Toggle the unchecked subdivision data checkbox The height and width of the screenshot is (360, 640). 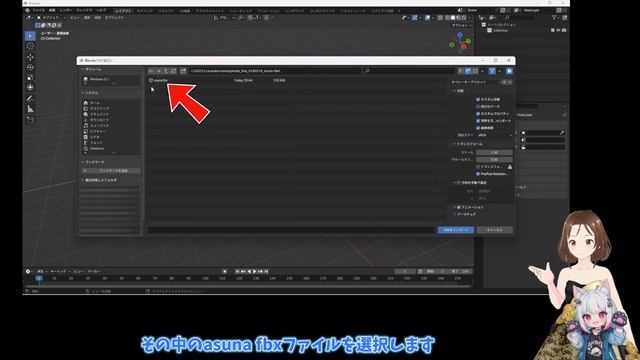pyautogui.click(x=478, y=106)
